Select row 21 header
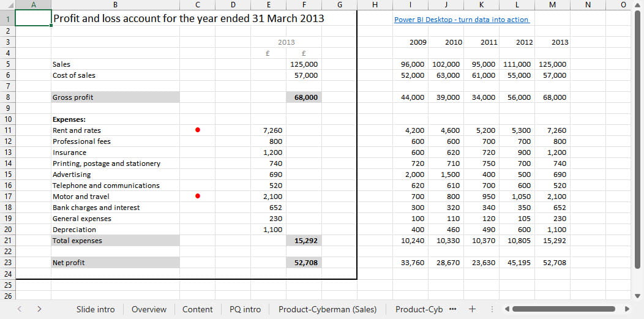Screen dimensions: 644x319 coord(7,241)
